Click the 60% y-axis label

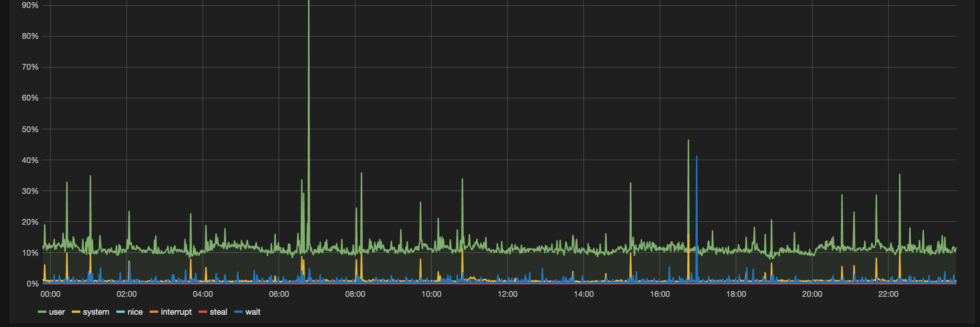coord(30,98)
